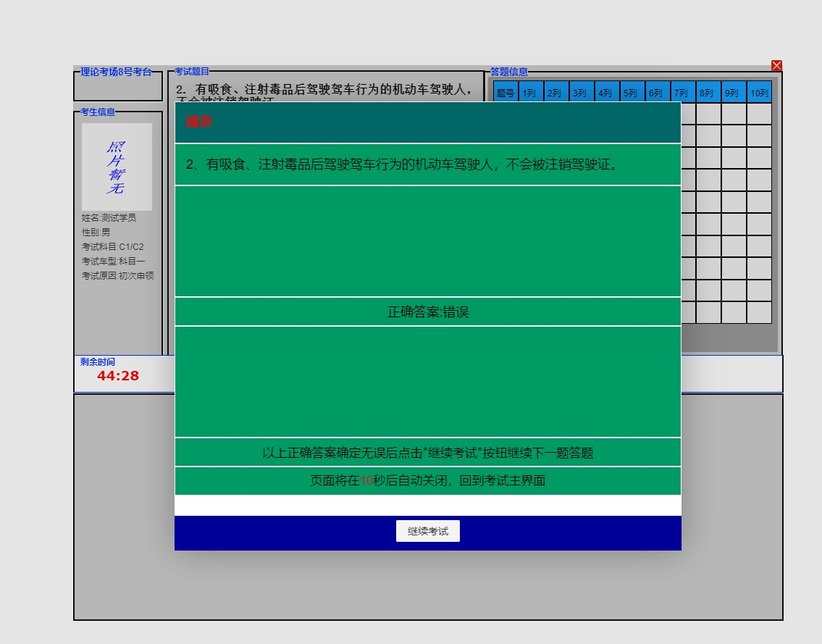Screen dimensions: 822x644
Task: Click the candidate photo placeholder 照片暂无
Action: 117,167
